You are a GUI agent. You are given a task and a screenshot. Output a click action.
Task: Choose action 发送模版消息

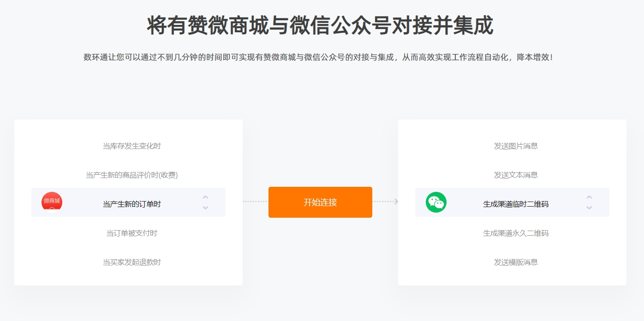pyautogui.click(x=516, y=262)
